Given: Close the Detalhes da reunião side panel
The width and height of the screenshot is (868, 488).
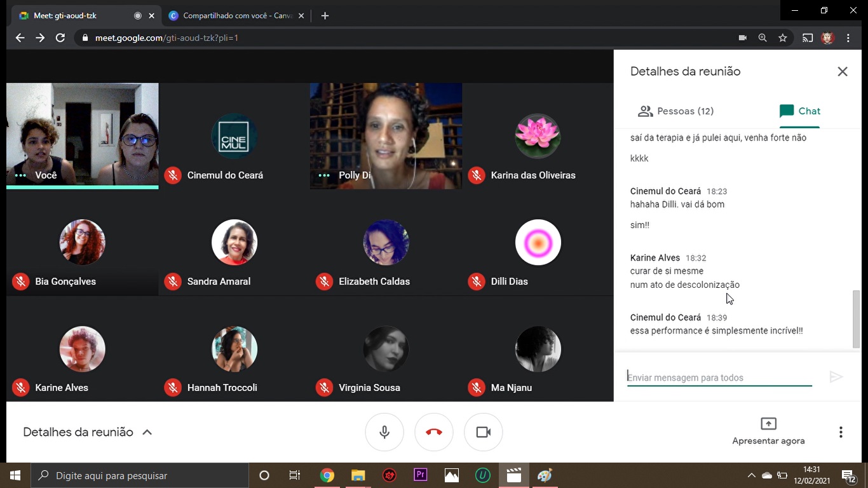Looking at the screenshot, I should 842,72.
